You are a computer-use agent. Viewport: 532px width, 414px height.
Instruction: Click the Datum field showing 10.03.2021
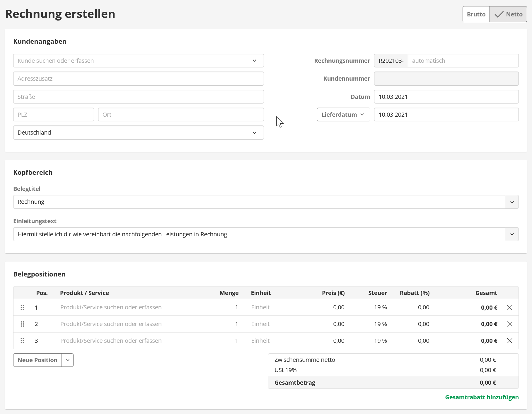446,97
